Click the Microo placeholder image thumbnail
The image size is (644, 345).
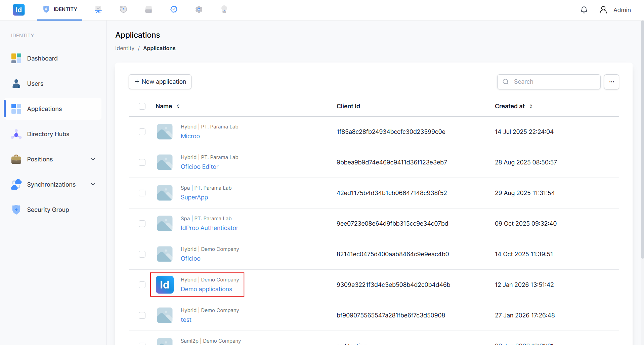tap(165, 132)
